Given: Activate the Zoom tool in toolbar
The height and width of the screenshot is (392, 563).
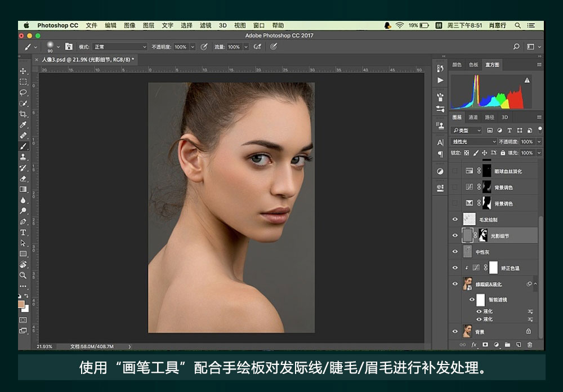Looking at the screenshot, I should tap(23, 275).
